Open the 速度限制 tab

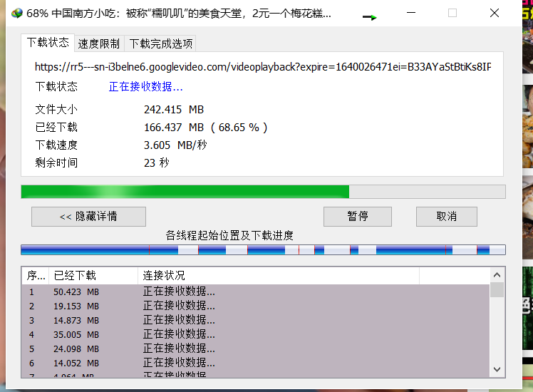99,43
